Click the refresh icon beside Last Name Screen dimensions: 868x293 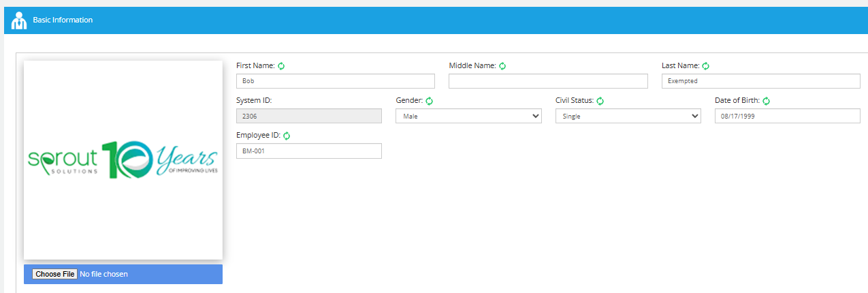706,66
